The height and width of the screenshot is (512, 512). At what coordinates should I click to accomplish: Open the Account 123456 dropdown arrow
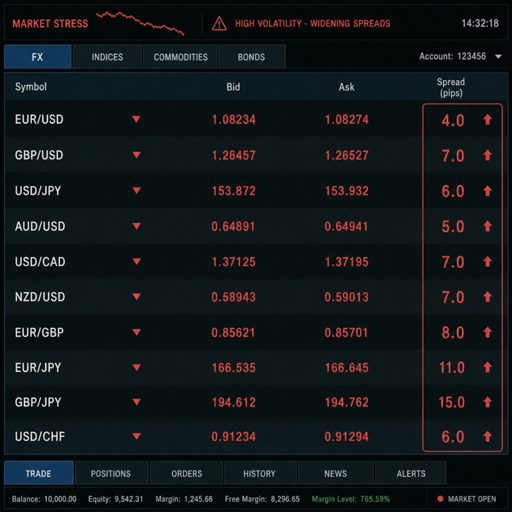click(x=498, y=57)
